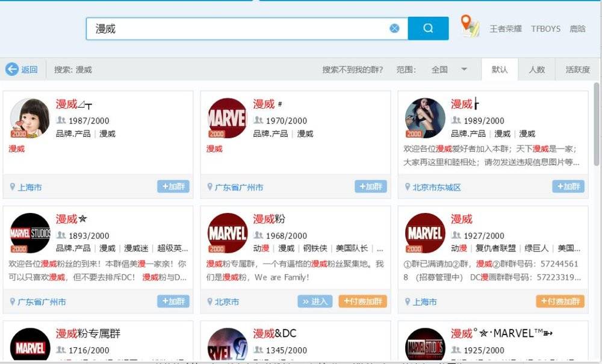Switch to the 默认 sort tab
Screen dimensions: 602x364
pos(500,69)
